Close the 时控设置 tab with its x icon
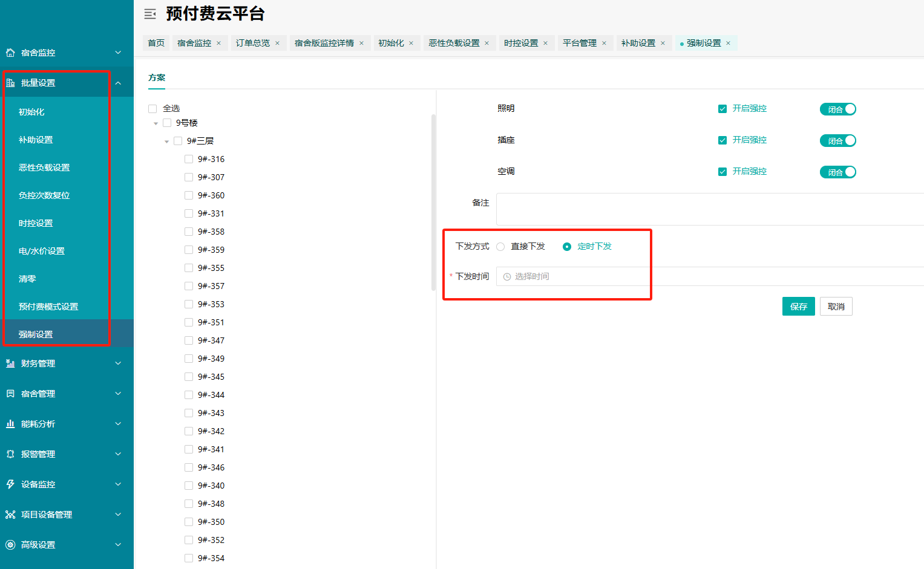924x569 pixels. [x=545, y=44]
